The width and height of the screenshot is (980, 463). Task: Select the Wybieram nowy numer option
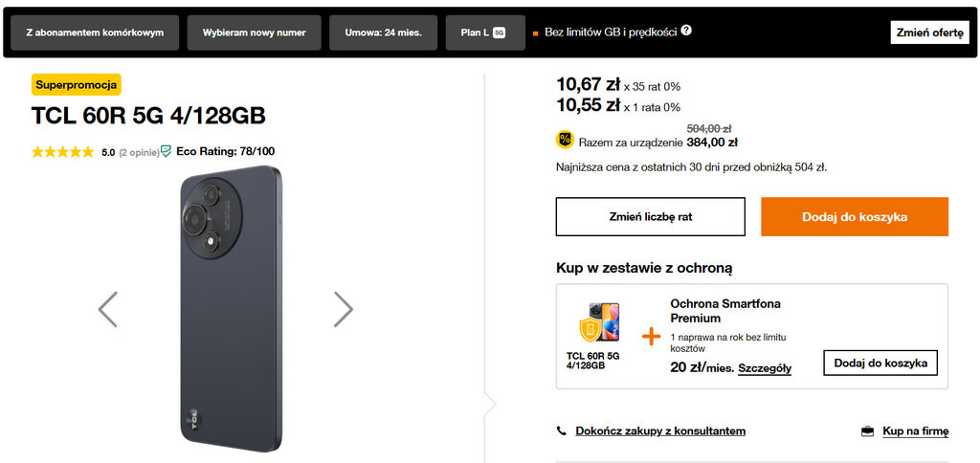[x=255, y=33]
